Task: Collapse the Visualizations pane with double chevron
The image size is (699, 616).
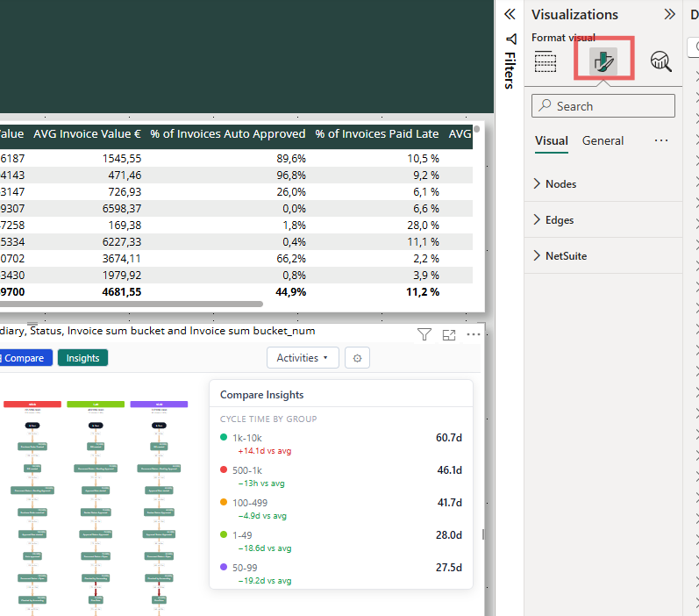Action: tap(669, 14)
